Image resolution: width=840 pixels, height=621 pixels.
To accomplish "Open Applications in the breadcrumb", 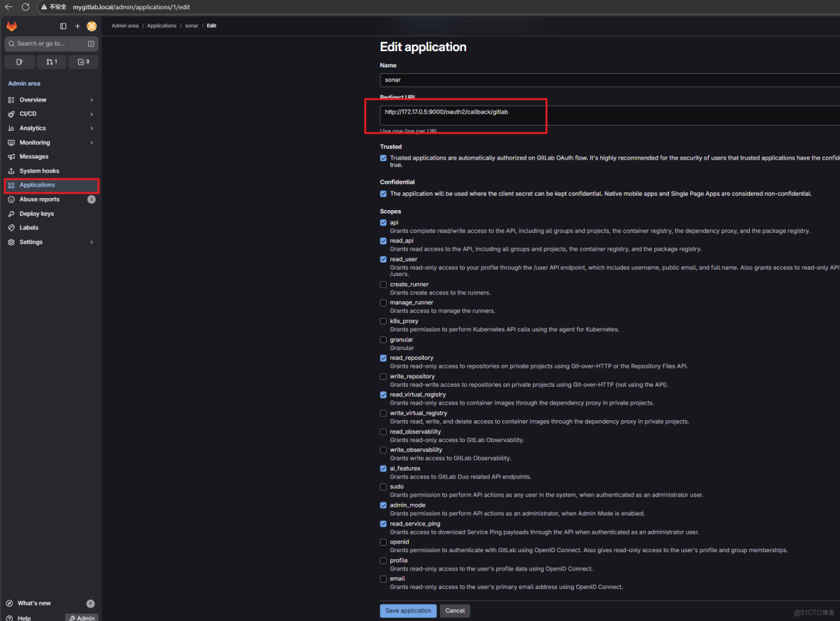I will click(162, 26).
